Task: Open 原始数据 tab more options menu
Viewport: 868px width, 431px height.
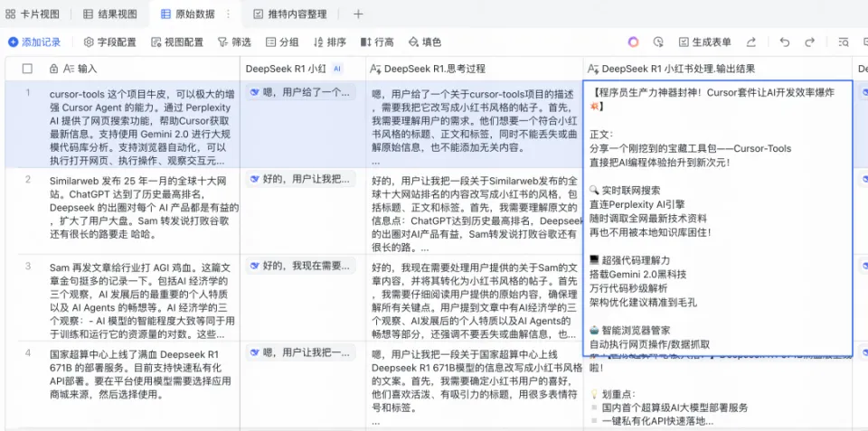Action: (x=228, y=14)
